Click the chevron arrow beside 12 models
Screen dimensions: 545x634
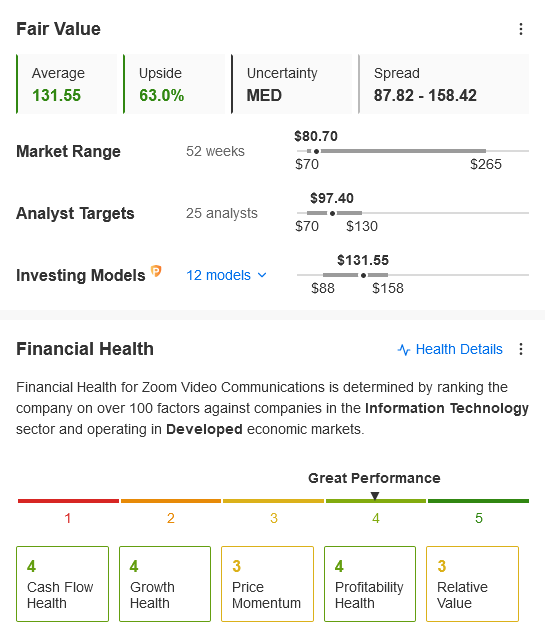(262, 275)
